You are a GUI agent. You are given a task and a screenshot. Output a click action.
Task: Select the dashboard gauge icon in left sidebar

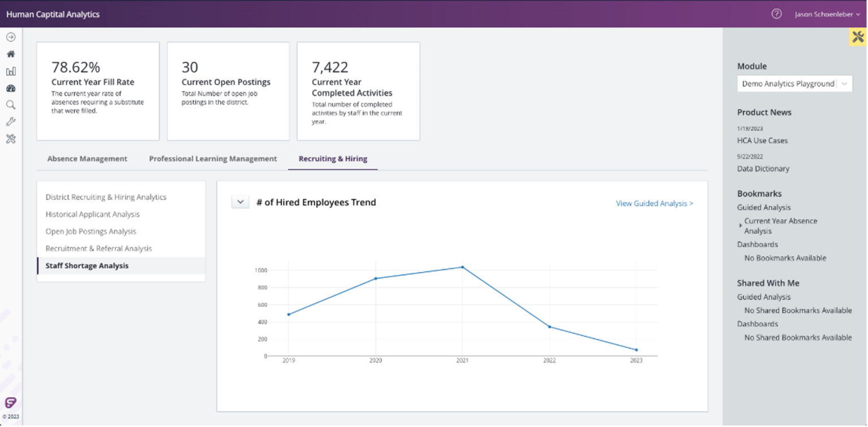point(10,88)
